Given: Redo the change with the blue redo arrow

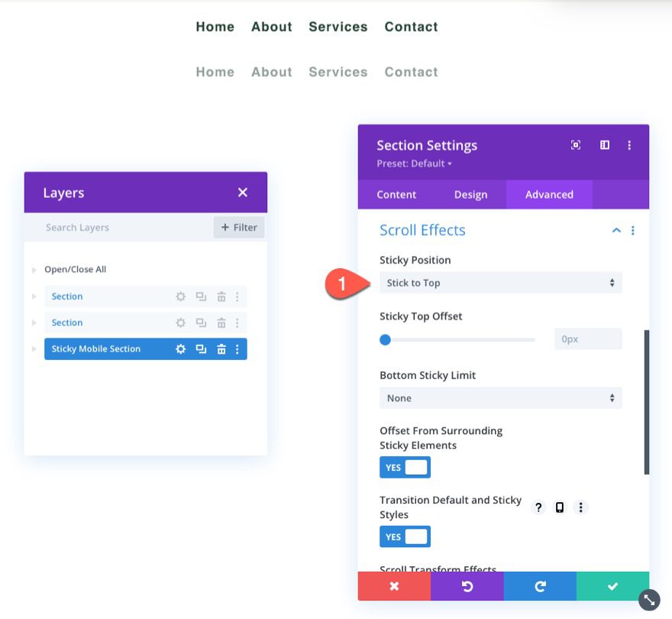Looking at the screenshot, I should coord(540,586).
